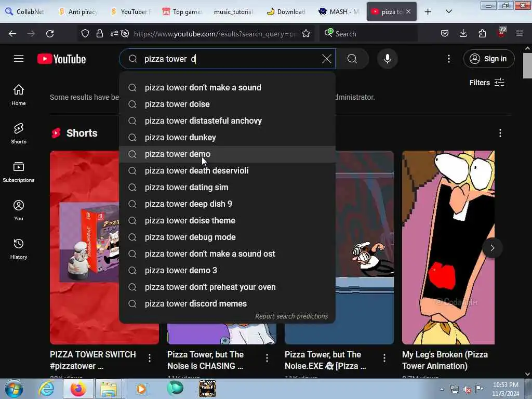532x399 pixels.
Task: Open the Firefox application menu
Action: tap(520, 34)
